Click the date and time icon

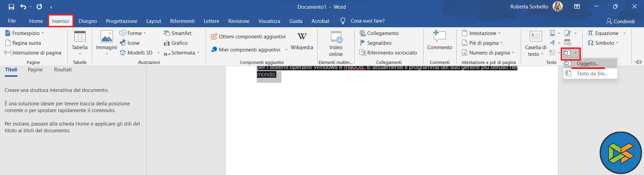pos(568,43)
